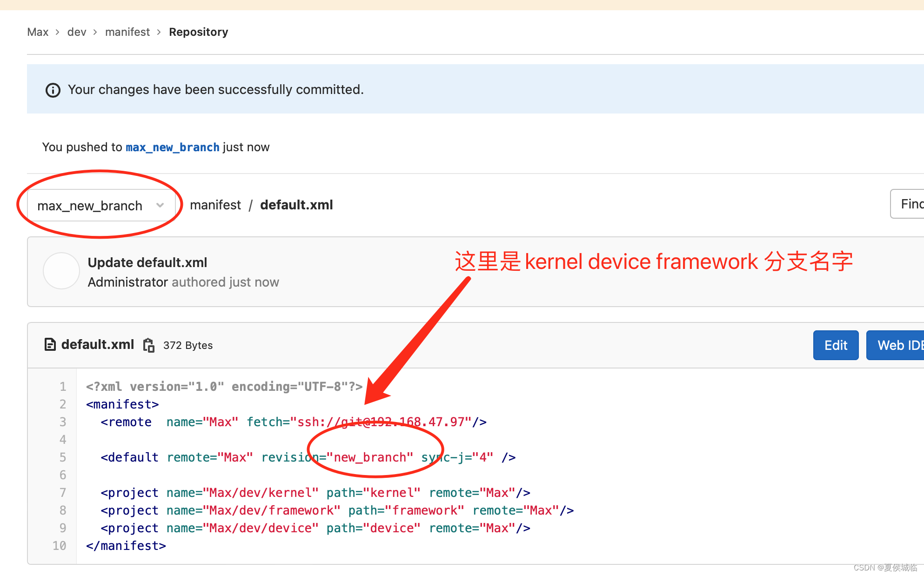Screen dimensions: 924x576
Task: Copy file contents with the clipboard icon
Action: click(149, 345)
